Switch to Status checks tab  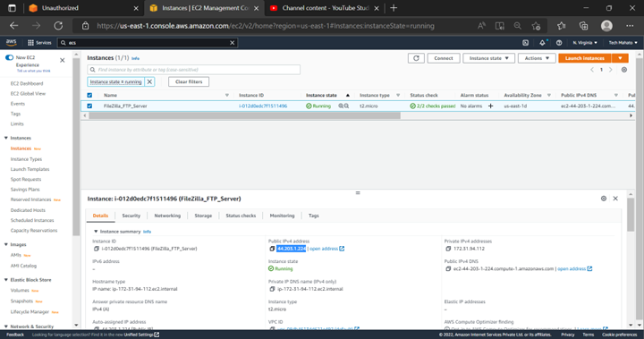click(x=241, y=216)
